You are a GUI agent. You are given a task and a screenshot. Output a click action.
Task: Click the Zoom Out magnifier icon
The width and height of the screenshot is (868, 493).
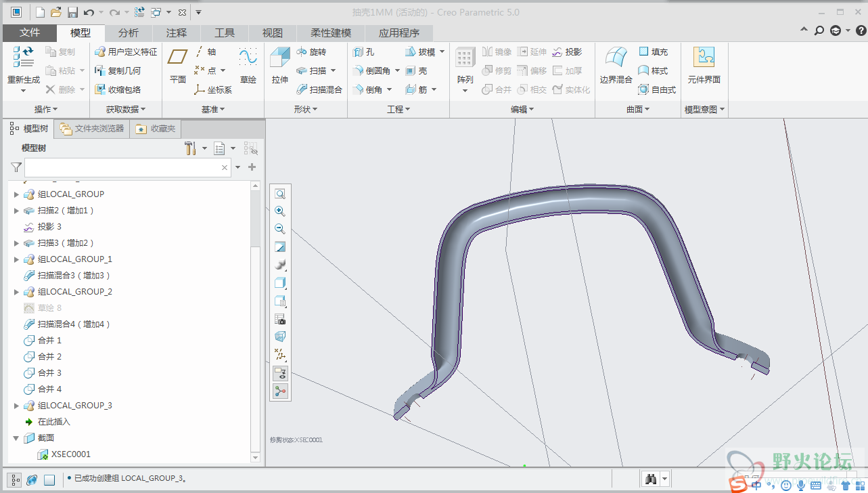(x=280, y=229)
